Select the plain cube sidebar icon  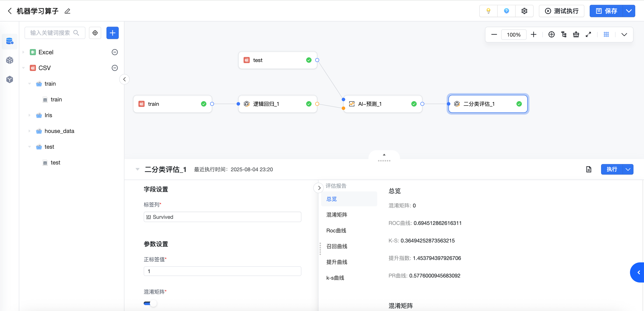click(x=10, y=79)
